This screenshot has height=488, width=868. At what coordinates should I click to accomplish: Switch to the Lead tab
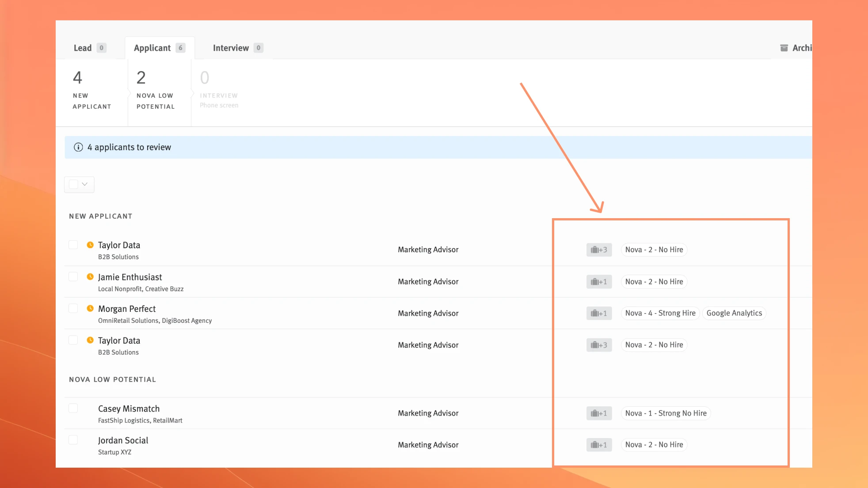coord(82,48)
